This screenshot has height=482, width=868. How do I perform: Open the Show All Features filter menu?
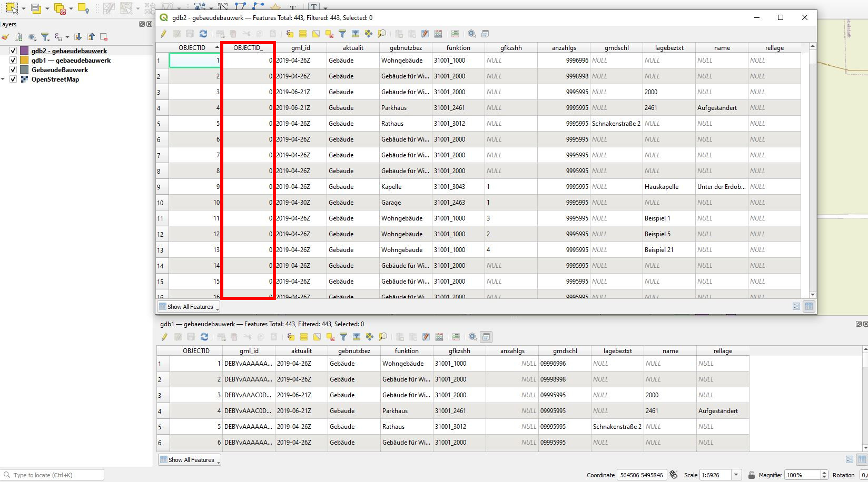click(x=188, y=307)
